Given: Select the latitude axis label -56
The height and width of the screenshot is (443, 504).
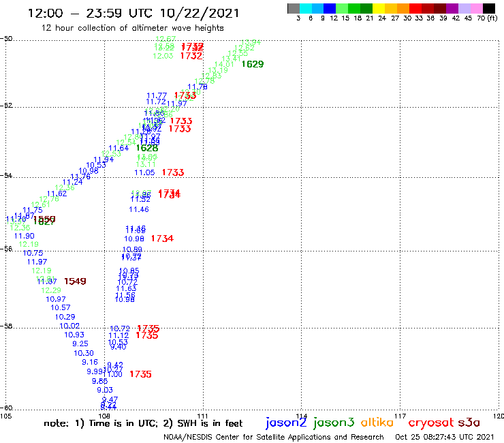Looking at the screenshot, I should tap(6, 249).
